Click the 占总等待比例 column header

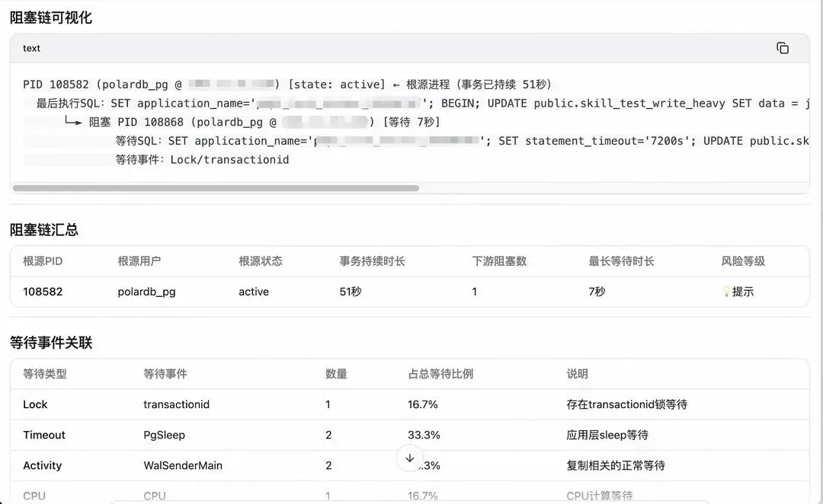(440, 374)
